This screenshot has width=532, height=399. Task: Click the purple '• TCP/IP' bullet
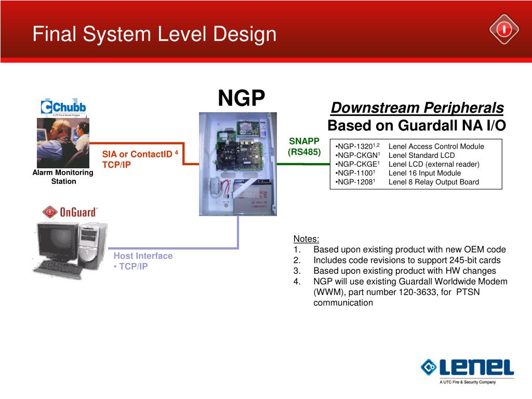coord(130,267)
